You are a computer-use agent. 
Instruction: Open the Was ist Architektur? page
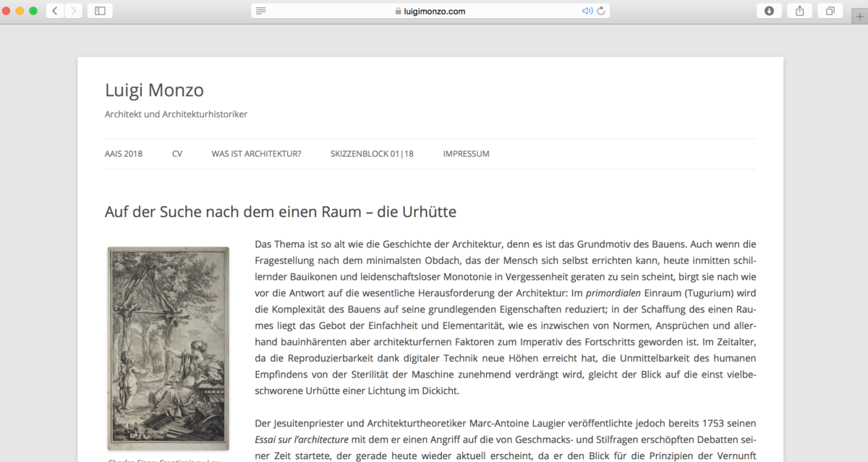coord(256,154)
